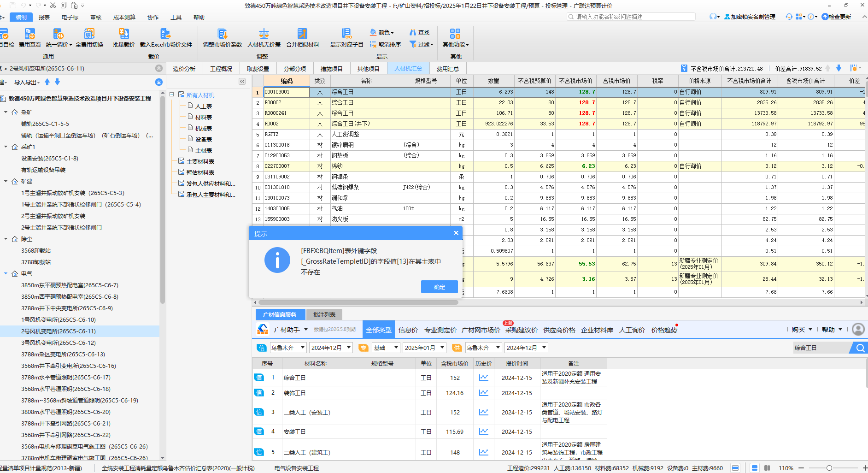Select 人工表 in material tree
Screen dimensions: 868x473
(x=204, y=106)
